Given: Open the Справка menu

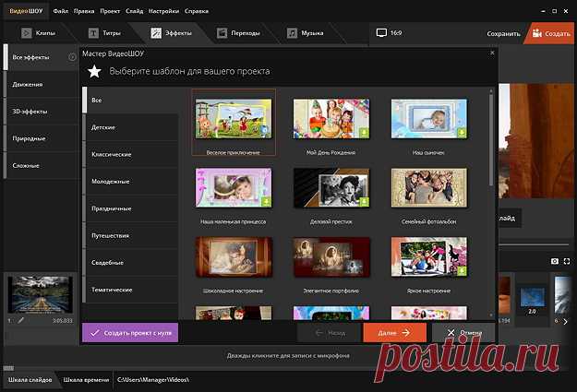Looking at the screenshot, I should coord(197,11).
